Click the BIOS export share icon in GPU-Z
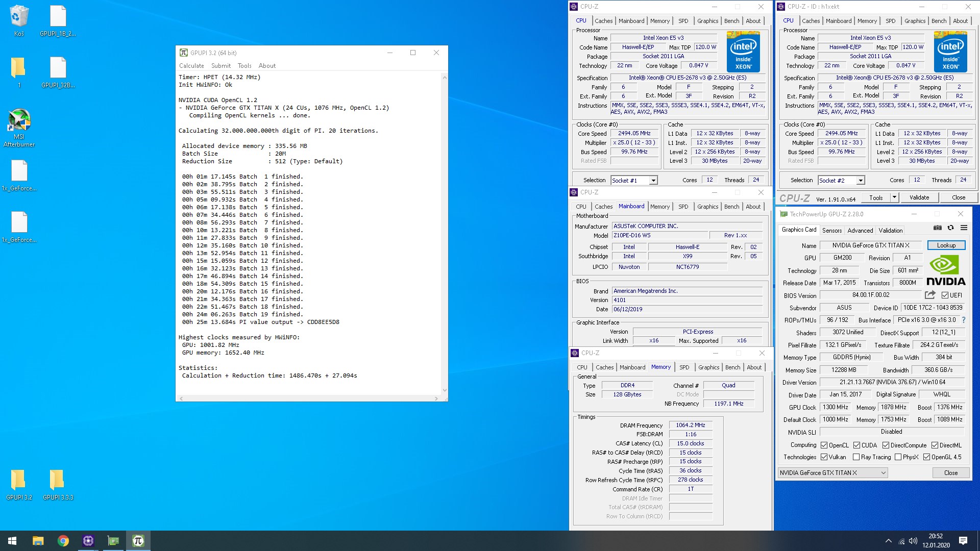The width and height of the screenshot is (980, 551). pos(930,295)
